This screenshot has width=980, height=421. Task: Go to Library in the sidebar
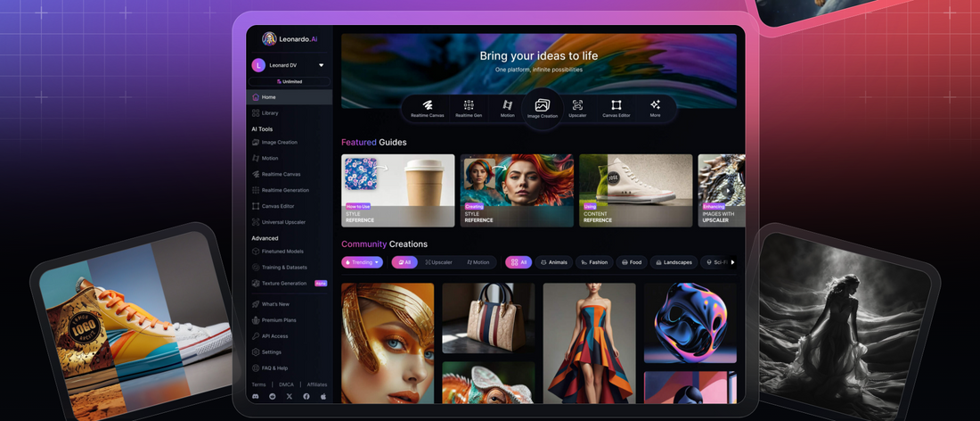click(x=269, y=113)
